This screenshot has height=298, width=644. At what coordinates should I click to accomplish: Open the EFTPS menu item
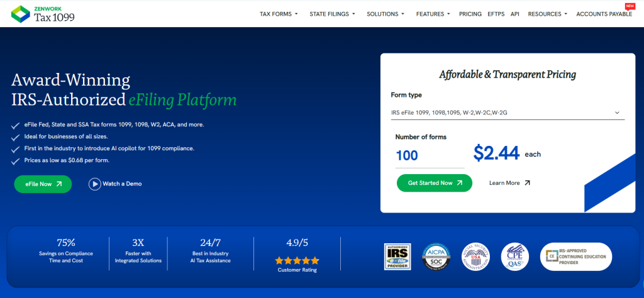[496, 14]
